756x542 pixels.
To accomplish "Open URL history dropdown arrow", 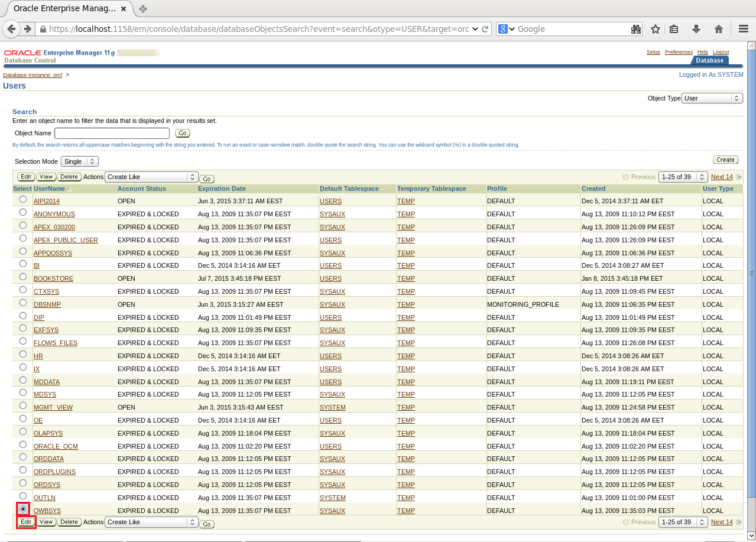I will pos(475,29).
